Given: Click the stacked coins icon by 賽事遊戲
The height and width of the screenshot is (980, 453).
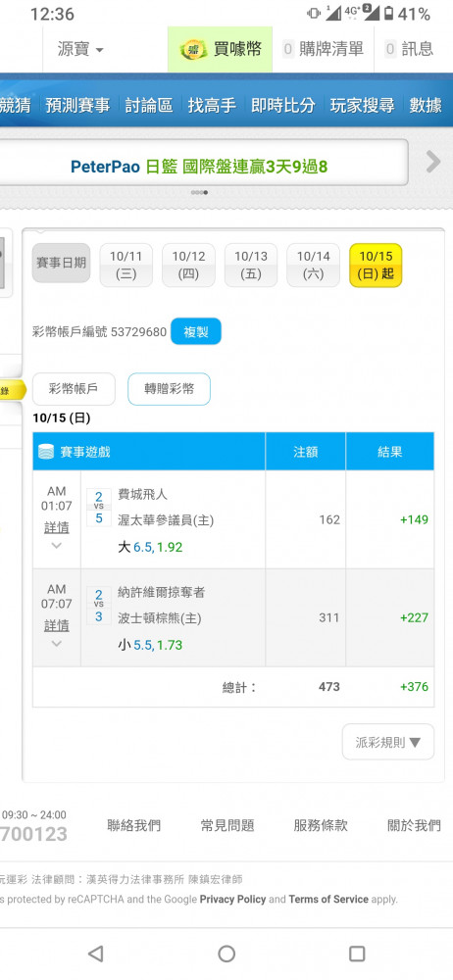Looking at the screenshot, I should (46, 451).
